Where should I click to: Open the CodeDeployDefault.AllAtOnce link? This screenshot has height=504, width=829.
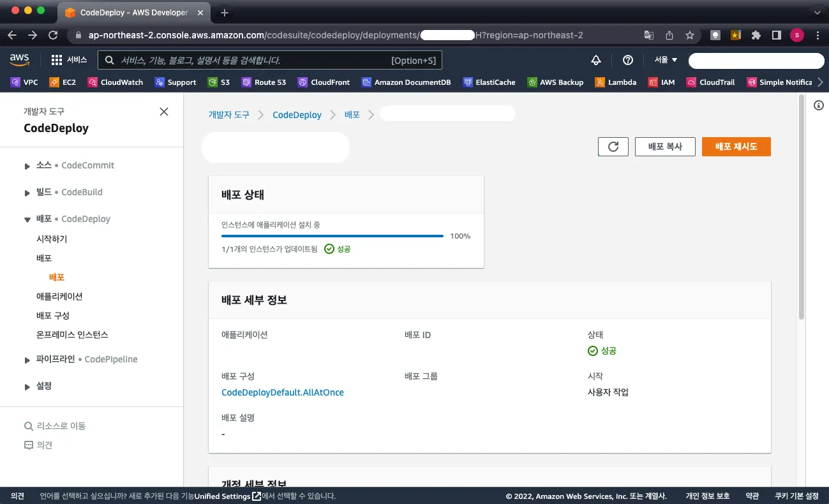[283, 392]
